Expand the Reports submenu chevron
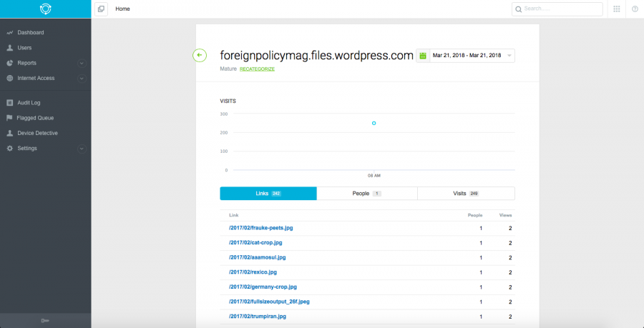This screenshot has height=328, width=644. [82, 63]
